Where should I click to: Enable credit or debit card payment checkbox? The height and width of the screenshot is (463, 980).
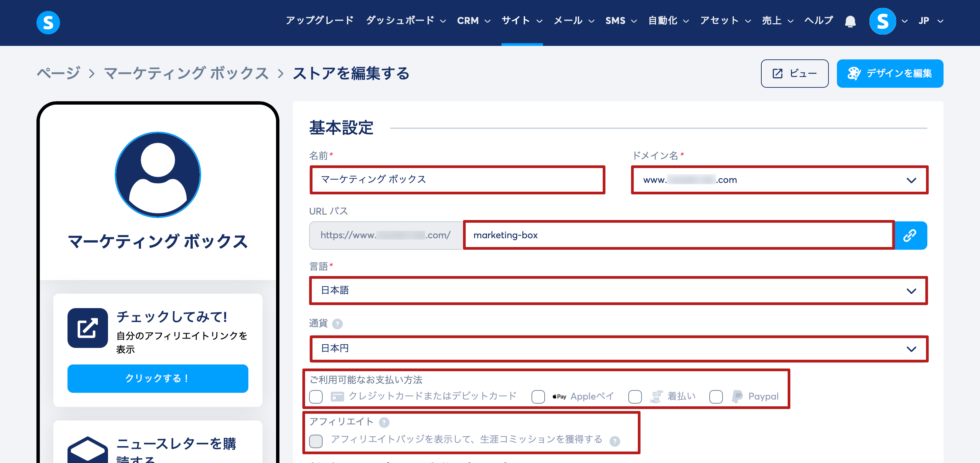[316, 397]
